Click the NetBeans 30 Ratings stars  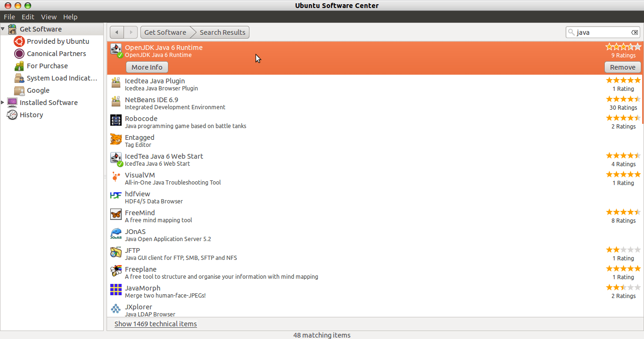[x=623, y=99]
